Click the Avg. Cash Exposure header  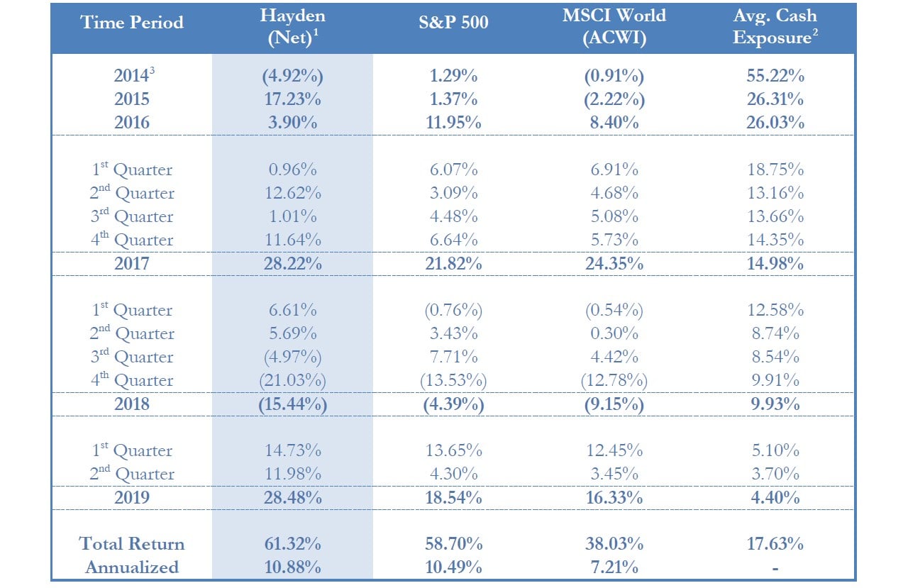775,28
